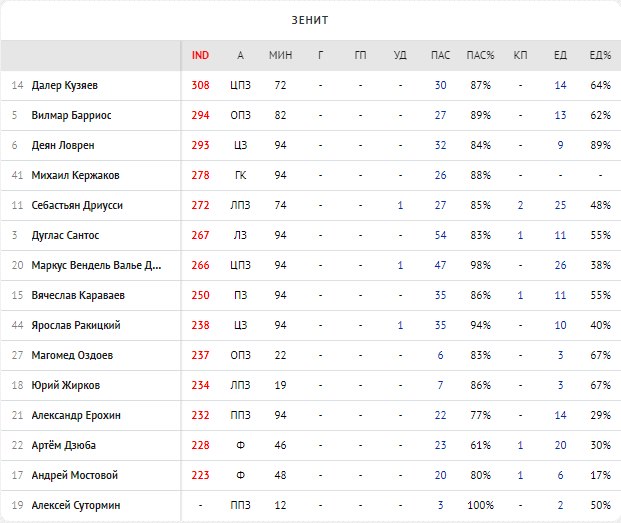The image size is (621, 523).
Task: Click IND value 294 for Барриос
Action: 200,116
